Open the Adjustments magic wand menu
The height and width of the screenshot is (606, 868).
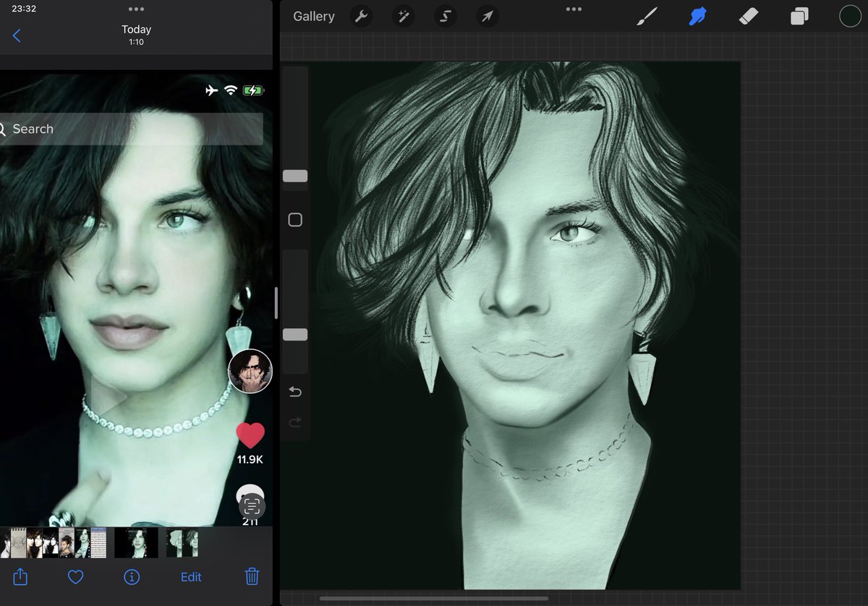pyautogui.click(x=403, y=16)
